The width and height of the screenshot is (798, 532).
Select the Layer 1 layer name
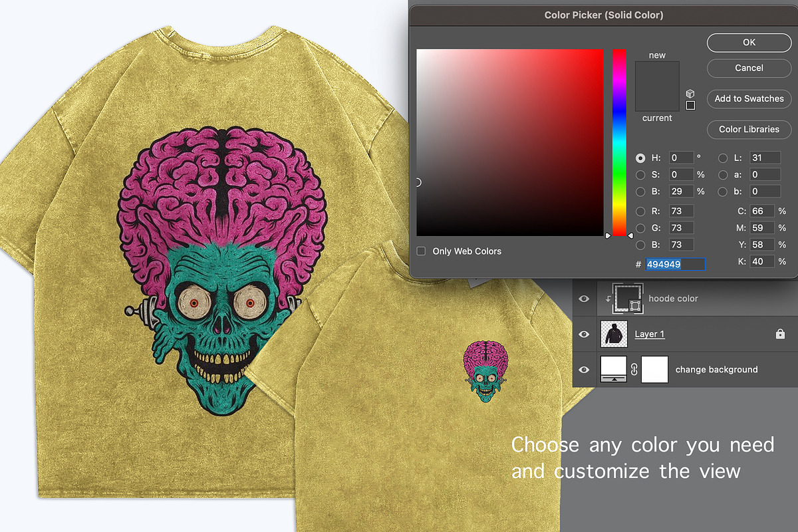(650, 334)
